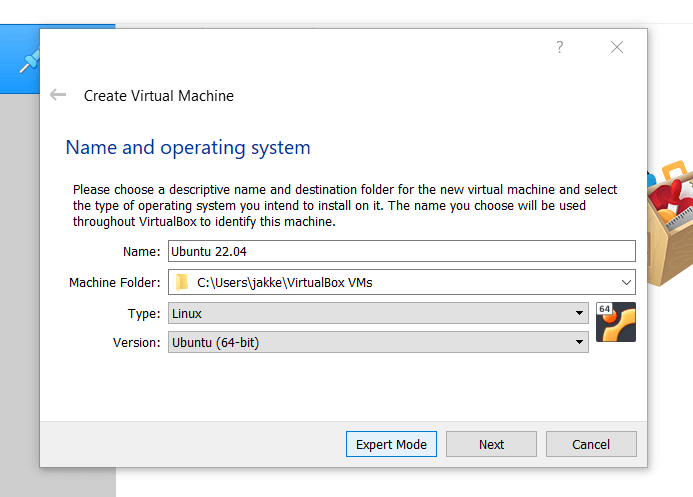The height and width of the screenshot is (497, 693).
Task: Close the Create Virtual Machine dialog
Action: click(x=617, y=47)
